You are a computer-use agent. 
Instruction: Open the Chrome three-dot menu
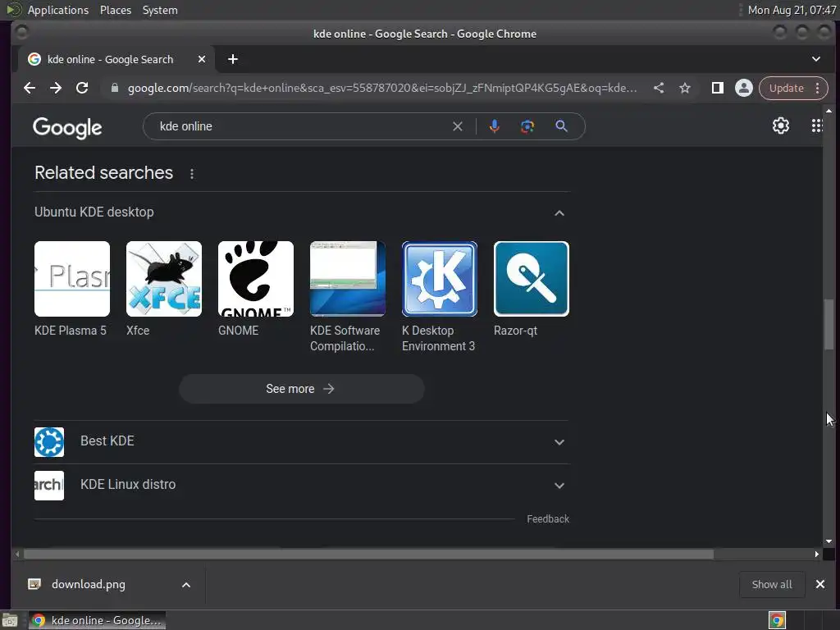pos(818,88)
